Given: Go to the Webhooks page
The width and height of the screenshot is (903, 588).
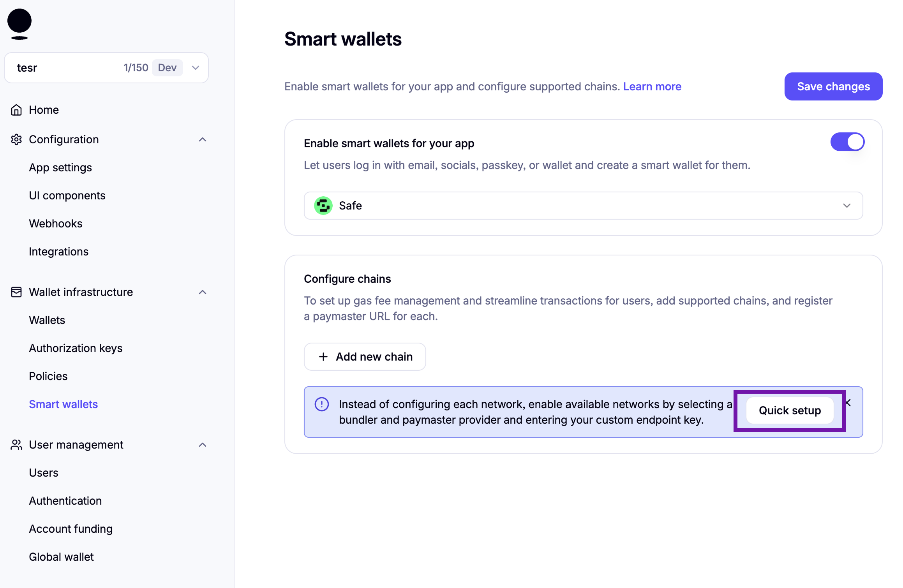Looking at the screenshot, I should click(x=56, y=224).
